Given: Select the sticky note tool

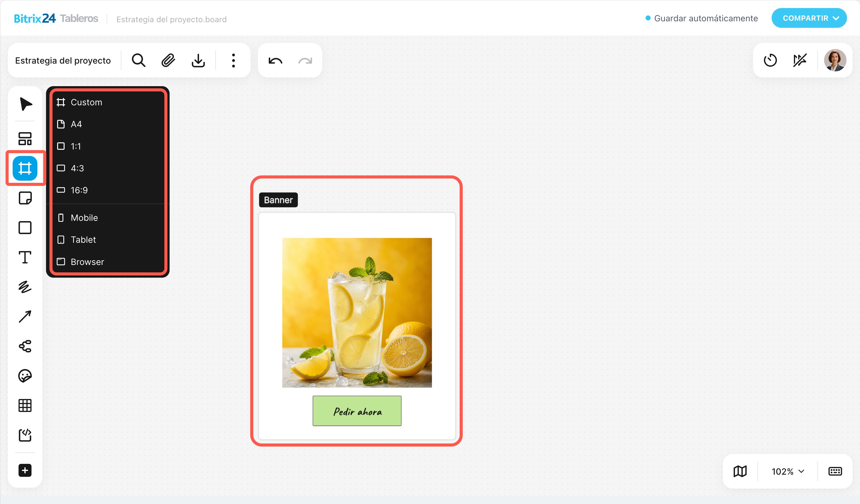Looking at the screenshot, I should pyautogui.click(x=25, y=198).
